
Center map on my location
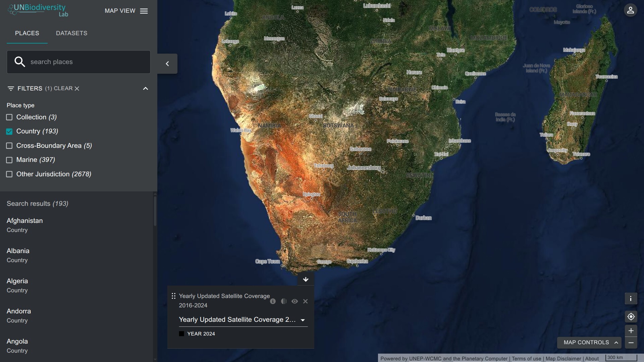[631, 316]
